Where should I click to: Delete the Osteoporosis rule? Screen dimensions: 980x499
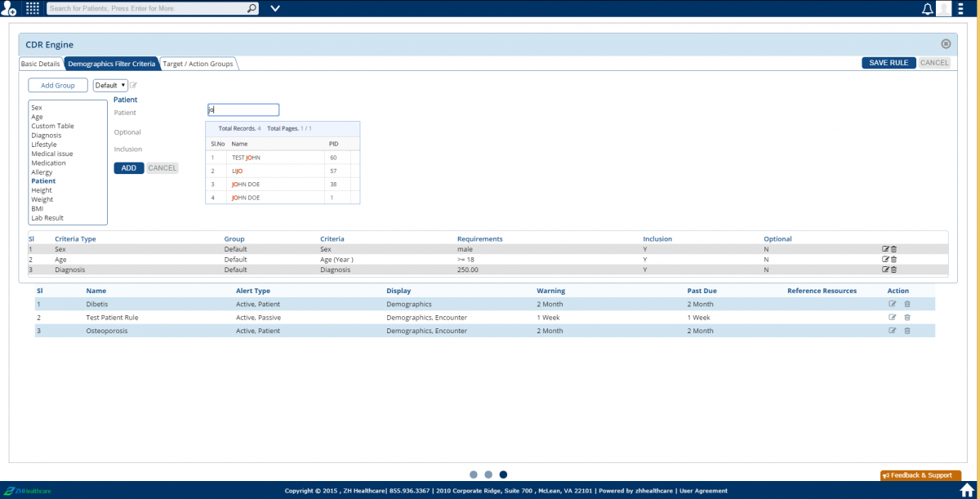point(907,331)
